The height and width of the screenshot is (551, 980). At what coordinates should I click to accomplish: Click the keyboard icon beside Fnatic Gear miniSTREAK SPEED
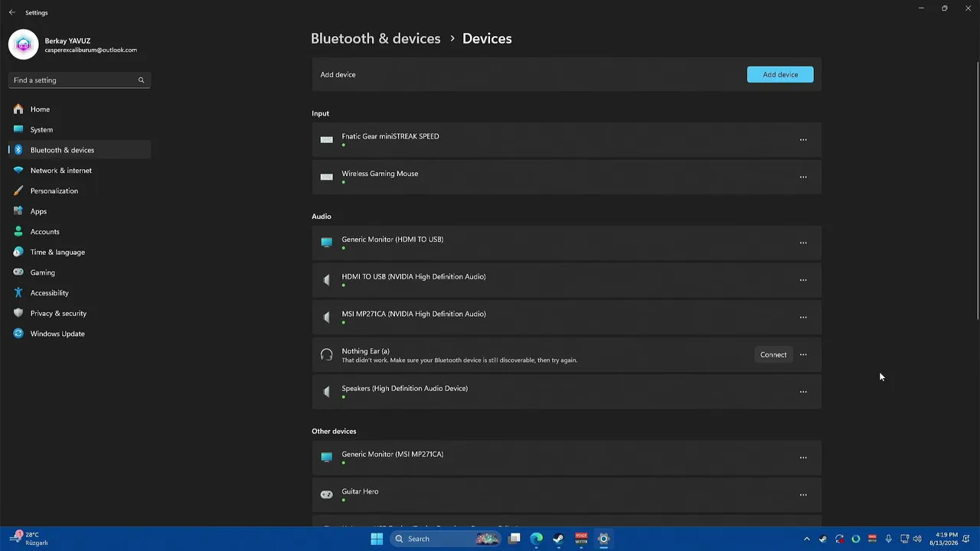click(x=327, y=139)
